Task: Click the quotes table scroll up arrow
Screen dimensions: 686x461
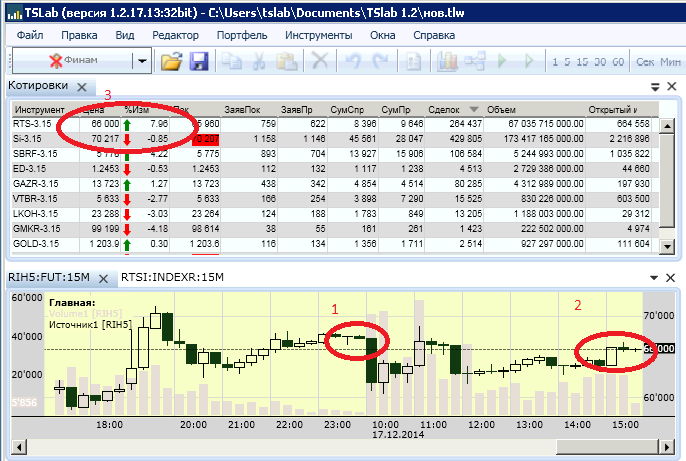Action: pos(667,126)
